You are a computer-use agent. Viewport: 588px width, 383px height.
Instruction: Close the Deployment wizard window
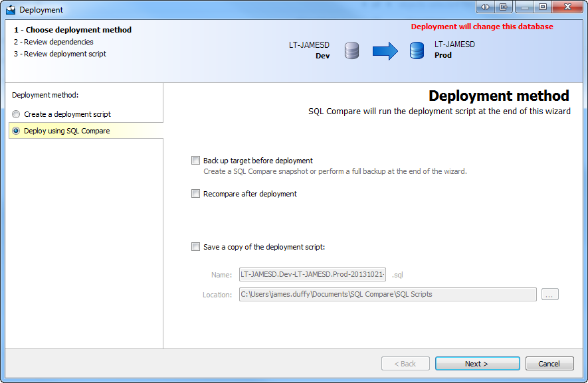(x=567, y=7)
